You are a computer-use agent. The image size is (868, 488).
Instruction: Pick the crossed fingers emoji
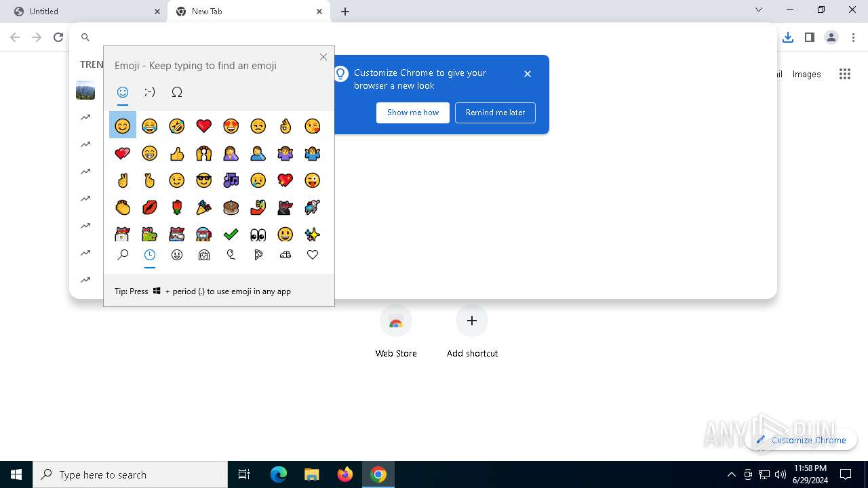[x=150, y=180]
